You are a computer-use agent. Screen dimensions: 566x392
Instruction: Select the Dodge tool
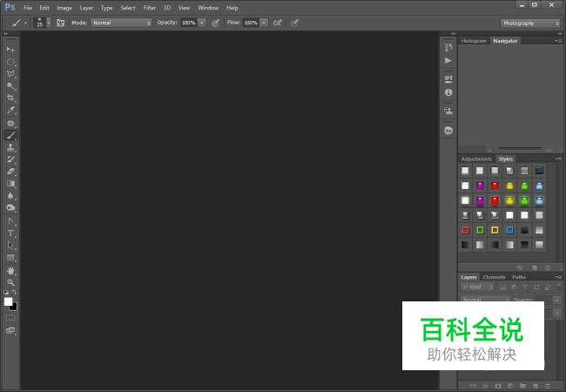point(10,207)
